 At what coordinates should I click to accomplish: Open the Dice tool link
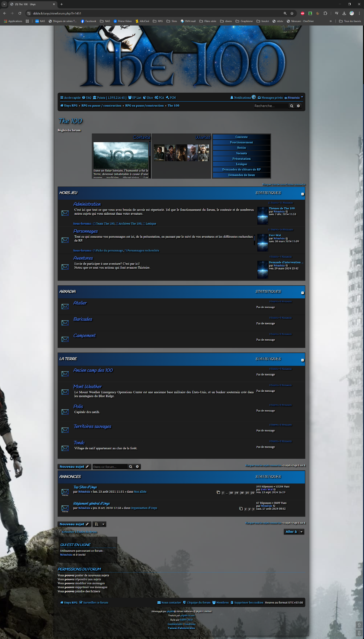[148, 98]
